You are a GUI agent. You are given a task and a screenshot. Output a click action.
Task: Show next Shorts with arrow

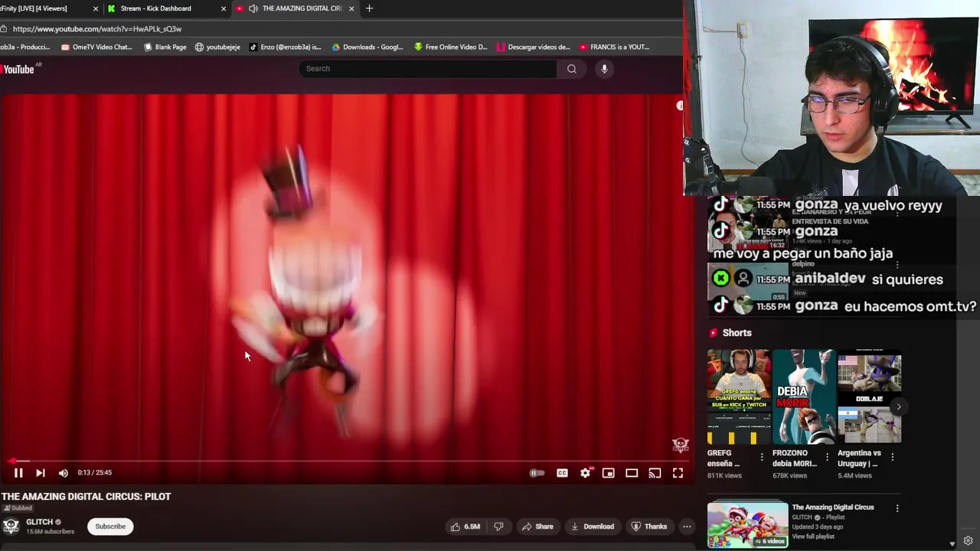898,407
